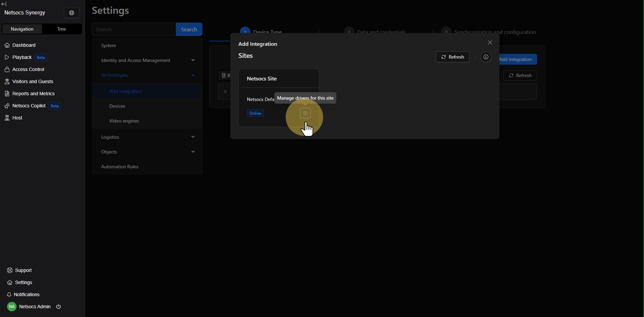
Task: Click into the settings Search field
Action: pos(134,29)
